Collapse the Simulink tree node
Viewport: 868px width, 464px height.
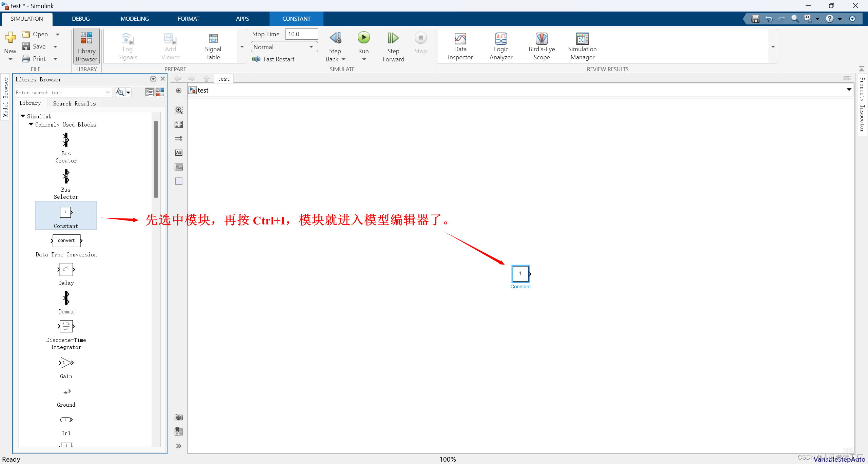23,116
